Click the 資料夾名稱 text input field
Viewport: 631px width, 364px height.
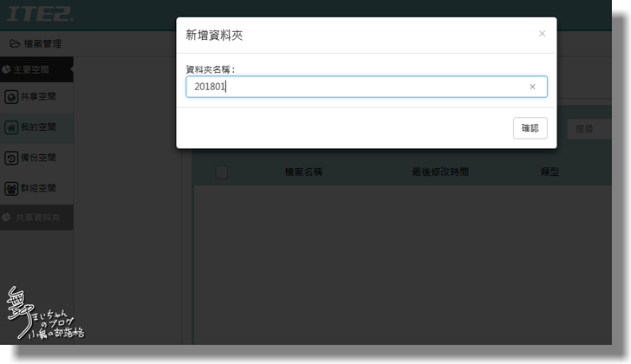click(355, 87)
